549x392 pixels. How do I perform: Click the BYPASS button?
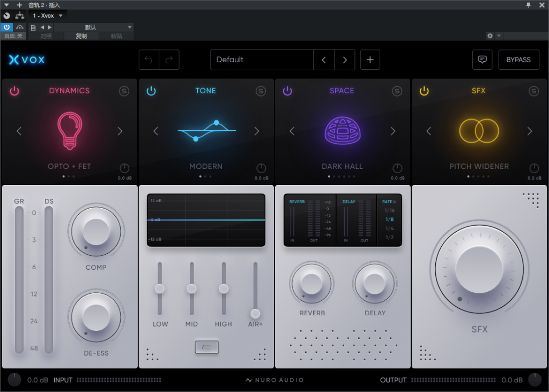coord(518,60)
